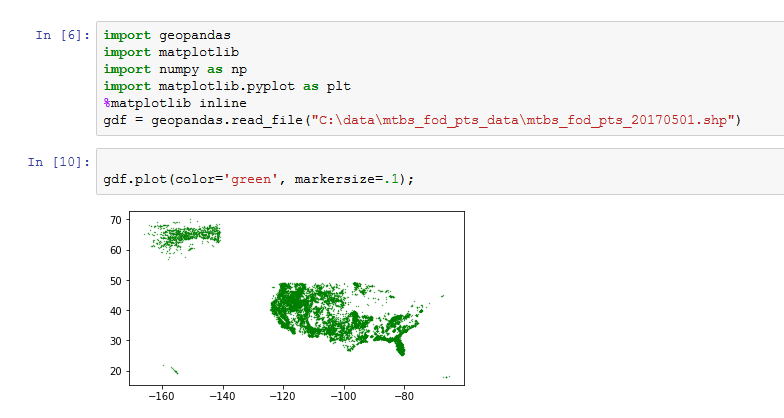The height and width of the screenshot is (418, 784).
Task: Click the y-axis tick label 70
Action: coord(116,220)
